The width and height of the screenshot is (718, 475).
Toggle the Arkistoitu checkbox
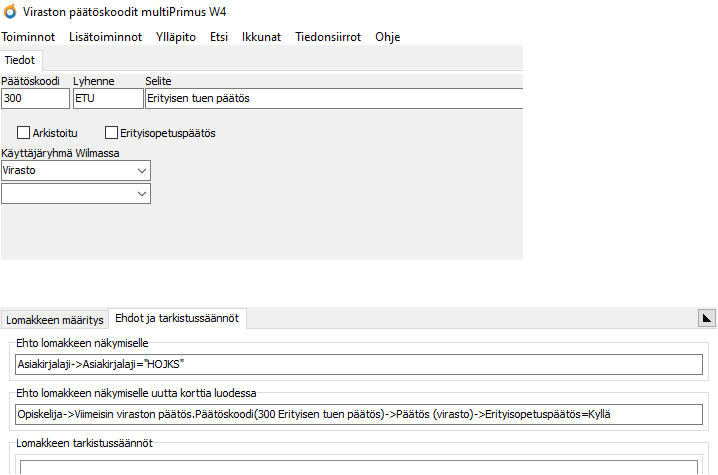[x=24, y=132]
